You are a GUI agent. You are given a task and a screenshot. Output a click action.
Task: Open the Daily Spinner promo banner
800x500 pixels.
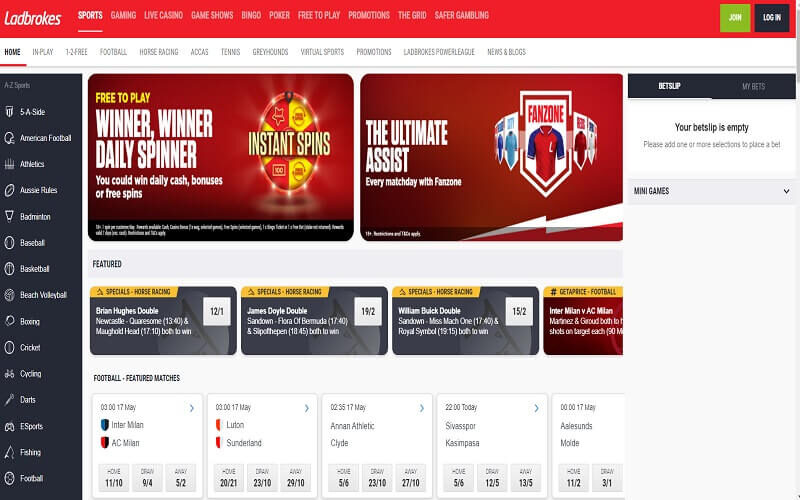[220, 157]
